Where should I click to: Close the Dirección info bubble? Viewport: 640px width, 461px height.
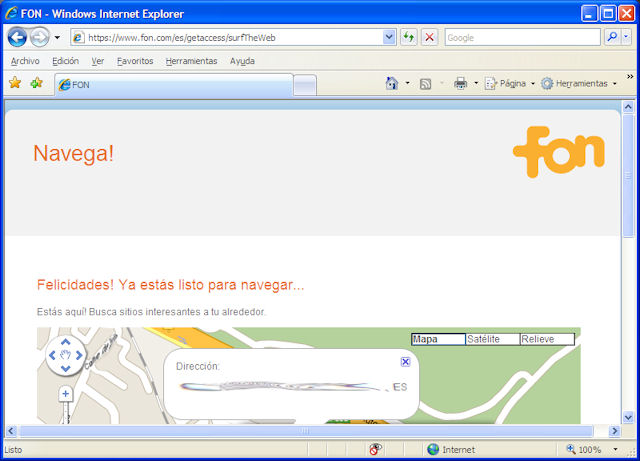[x=405, y=362]
